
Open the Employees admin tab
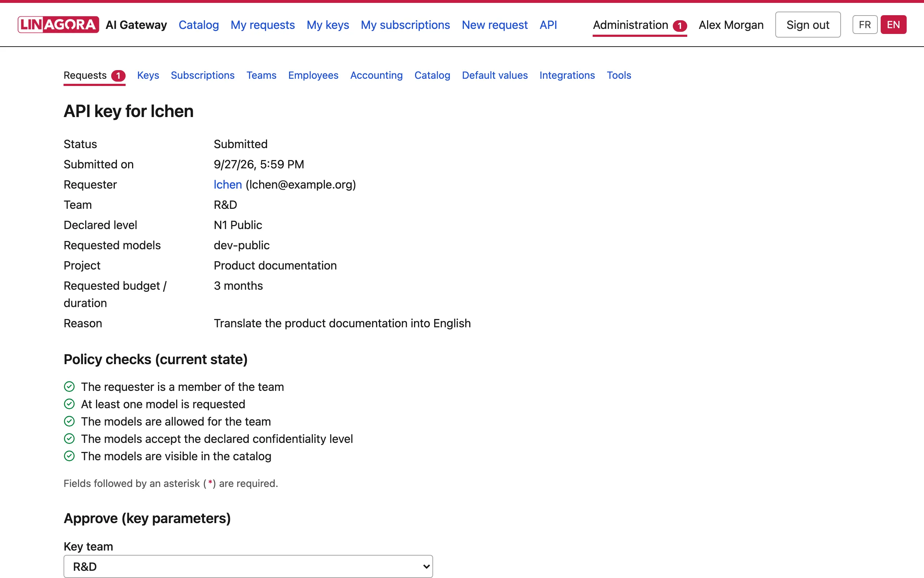coord(313,75)
